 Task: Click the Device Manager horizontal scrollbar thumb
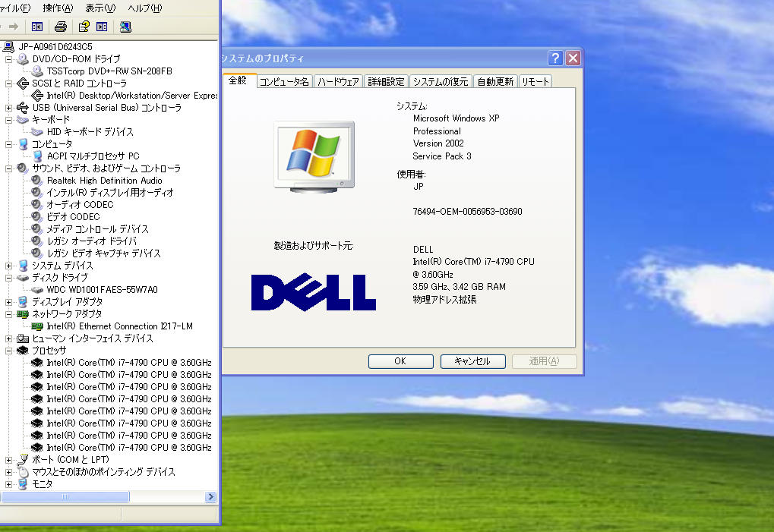click(x=65, y=496)
